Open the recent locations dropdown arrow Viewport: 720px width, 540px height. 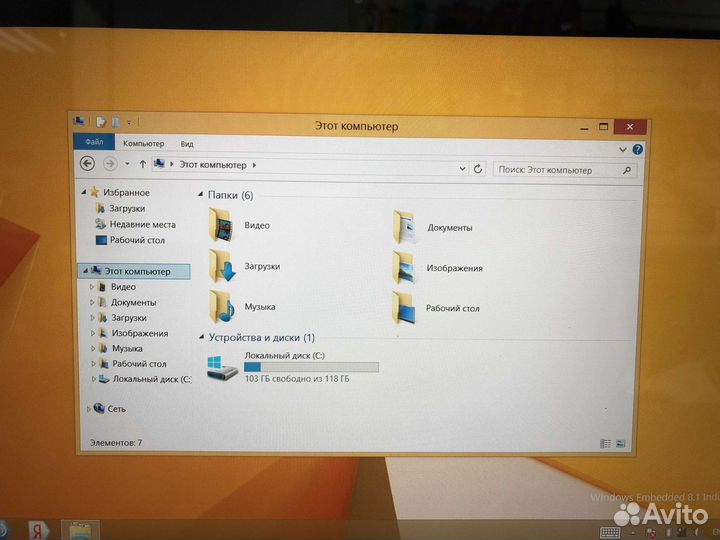[x=127, y=164]
